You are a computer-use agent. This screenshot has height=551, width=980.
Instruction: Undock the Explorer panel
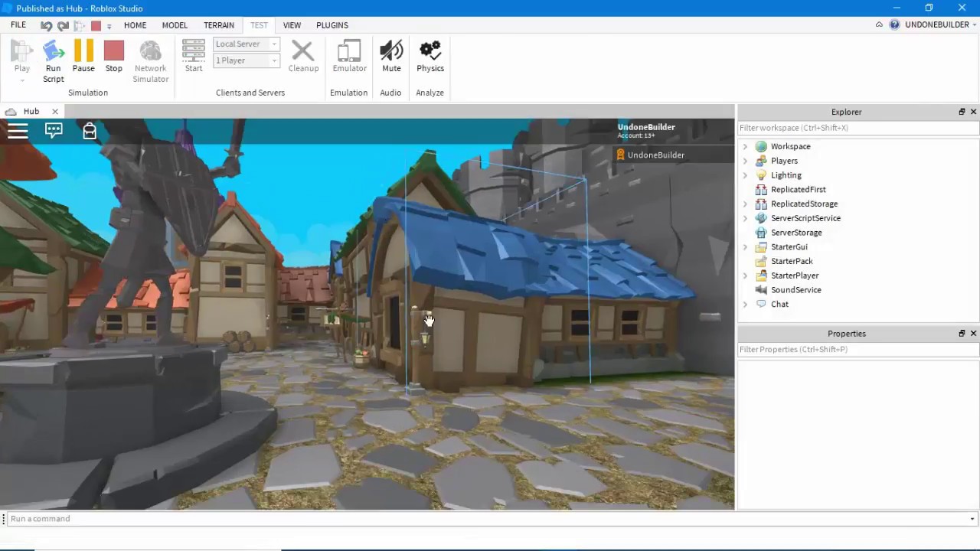coord(962,112)
